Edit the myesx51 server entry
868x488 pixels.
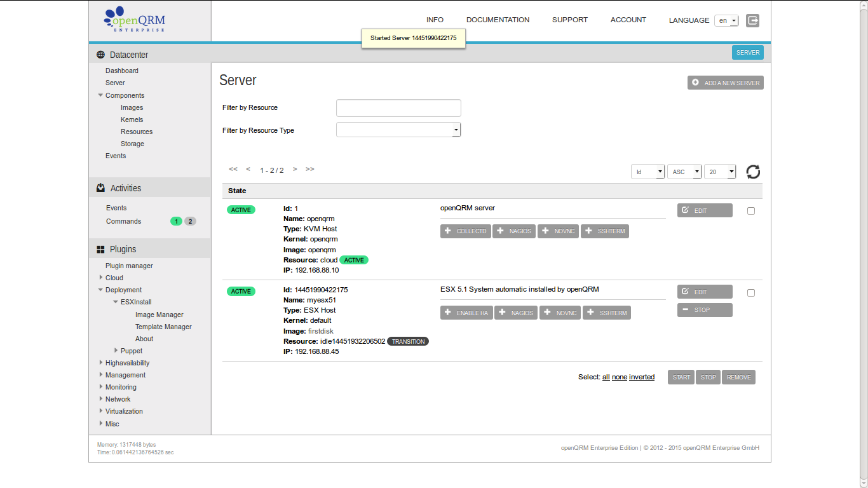coord(705,292)
